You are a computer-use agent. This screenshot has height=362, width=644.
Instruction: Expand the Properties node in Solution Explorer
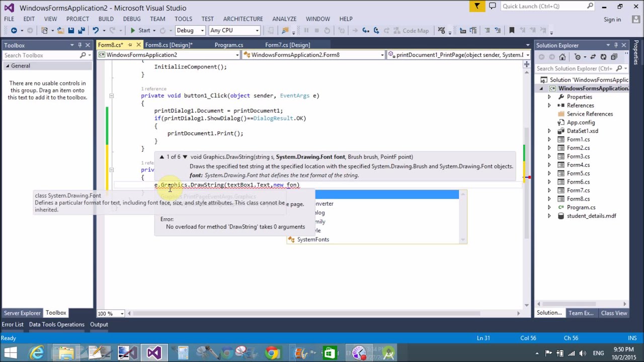549,97
